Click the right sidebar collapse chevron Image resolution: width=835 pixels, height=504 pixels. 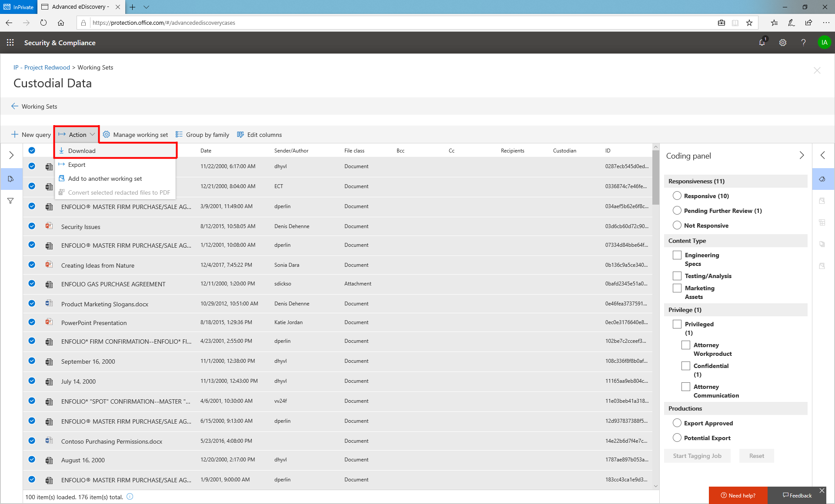tap(822, 155)
